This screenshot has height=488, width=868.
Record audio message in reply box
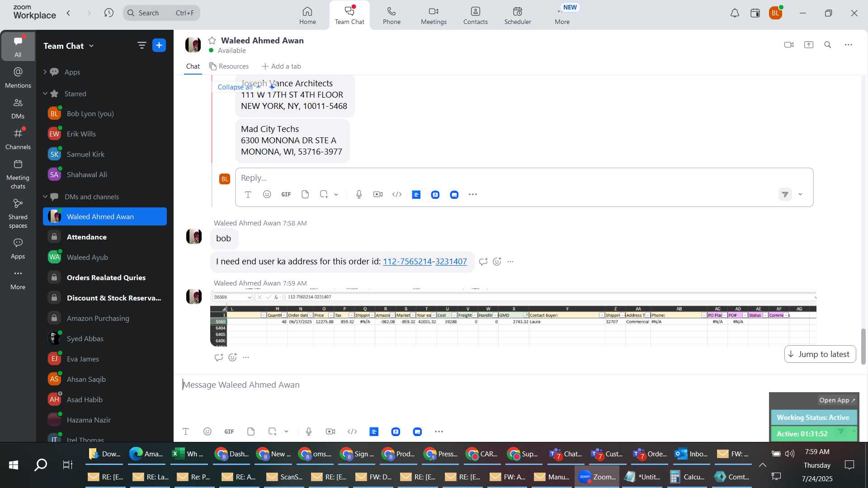pos(359,194)
